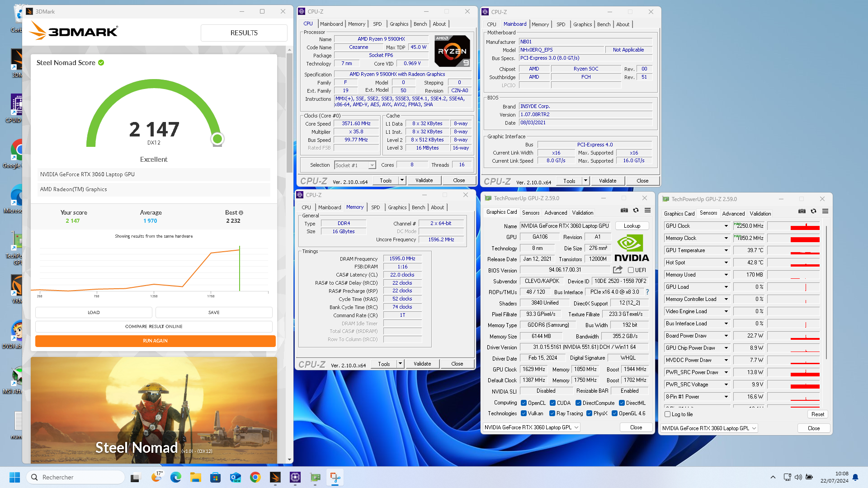Expand the Hot Spot sensor dropdown

click(x=726, y=263)
